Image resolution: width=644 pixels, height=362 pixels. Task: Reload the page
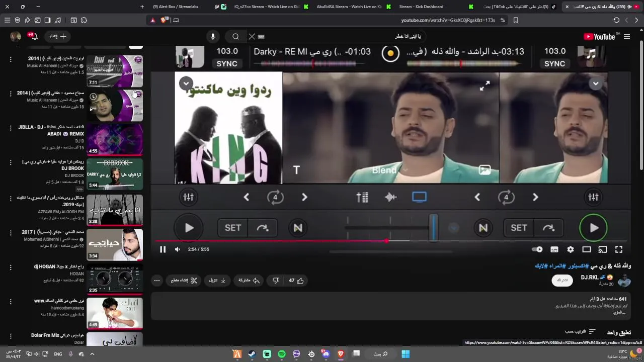pos(616,20)
